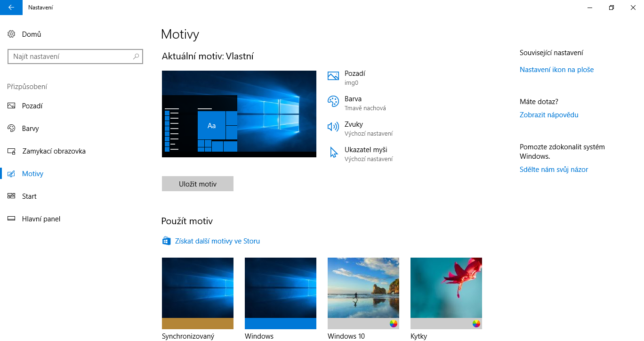Select the Motivy icon in sidebar
Screen dimensions: 644x341
tap(12, 174)
